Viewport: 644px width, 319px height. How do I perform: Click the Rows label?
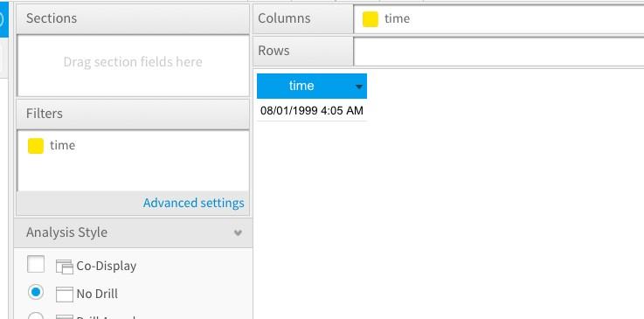click(274, 51)
